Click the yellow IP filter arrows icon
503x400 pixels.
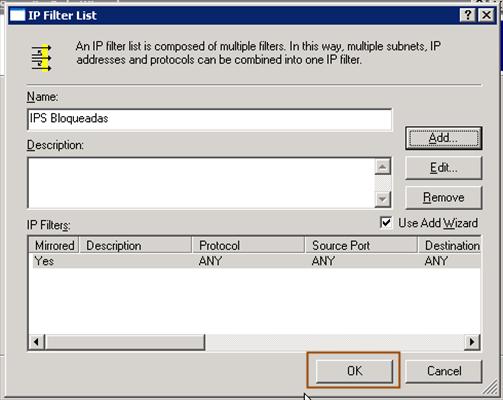click(x=41, y=58)
